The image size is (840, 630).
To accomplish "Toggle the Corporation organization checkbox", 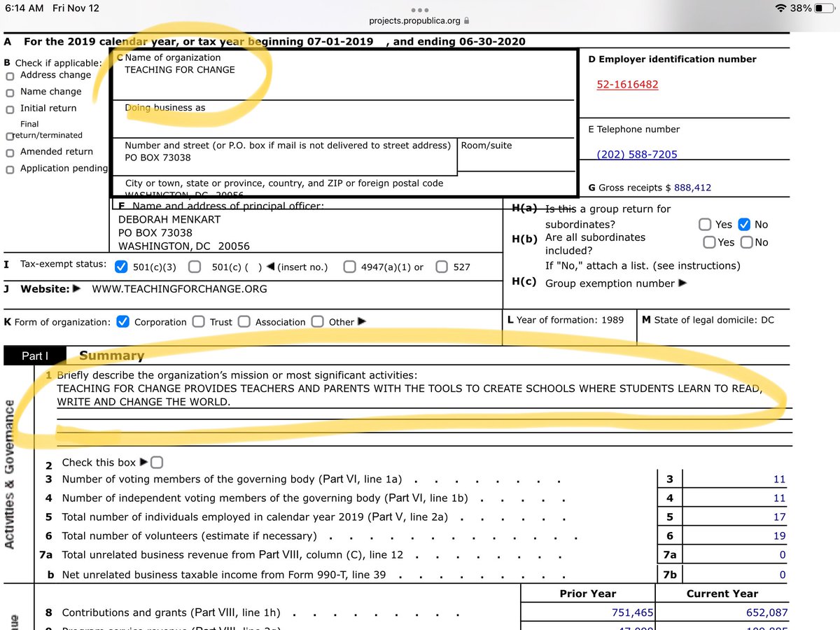I will pos(122,321).
